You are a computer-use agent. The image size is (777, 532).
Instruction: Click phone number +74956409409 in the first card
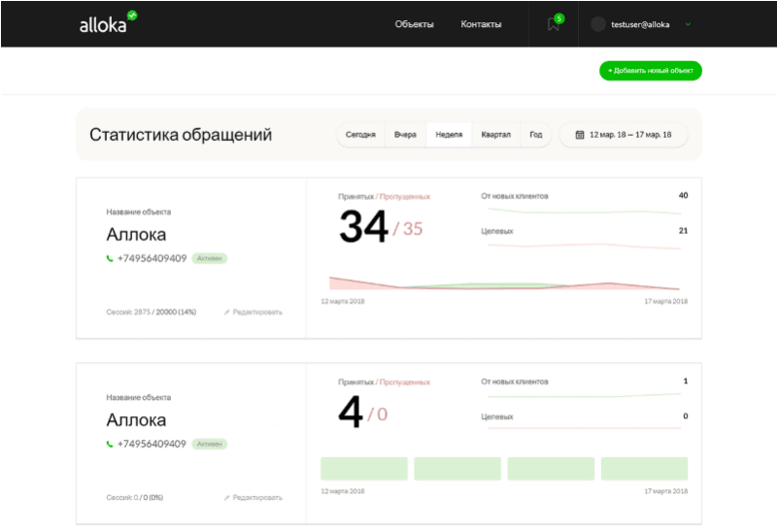coord(152,258)
